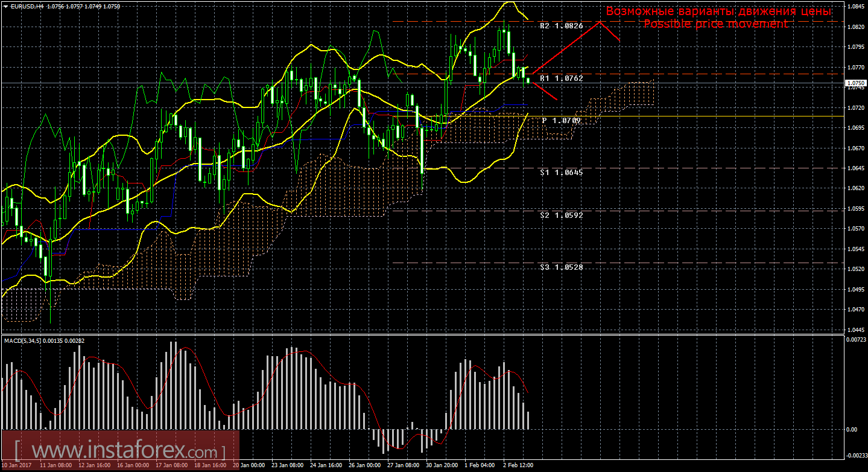This screenshot has height=472, width=868.
Task: Click the 24 Jan 16:00 time label
Action: pyautogui.click(x=326, y=466)
